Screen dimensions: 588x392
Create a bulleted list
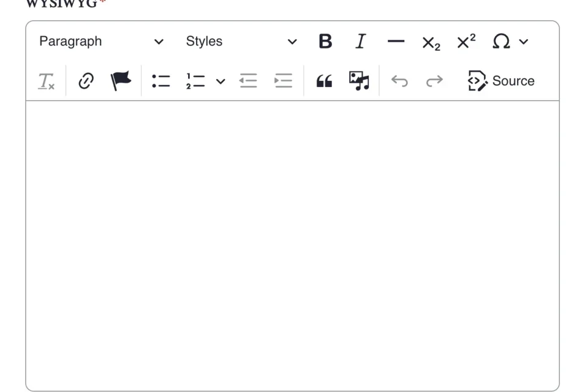click(160, 80)
